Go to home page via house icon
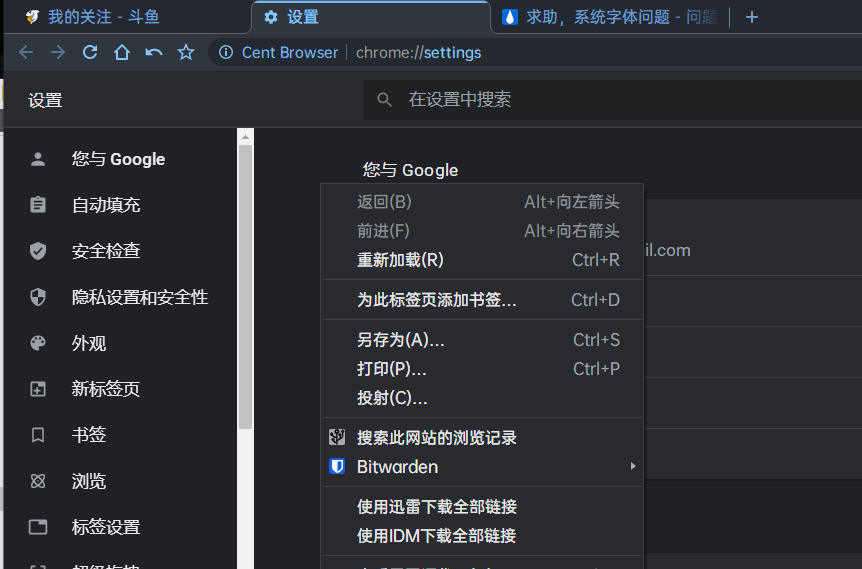The image size is (862, 569). 122,52
